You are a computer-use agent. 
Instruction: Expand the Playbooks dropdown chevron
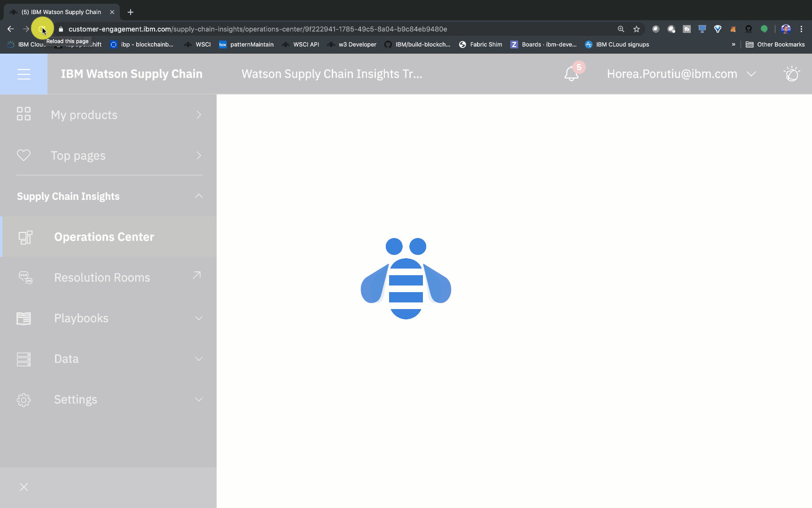[x=199, y=318]
